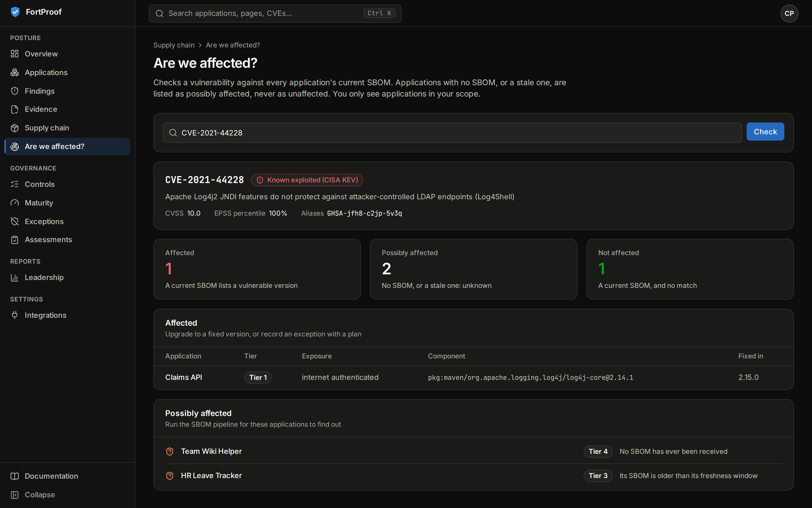Click the Maturity gauge icon
This screenshot has width=812, height=508.
[x=14, y=203]
